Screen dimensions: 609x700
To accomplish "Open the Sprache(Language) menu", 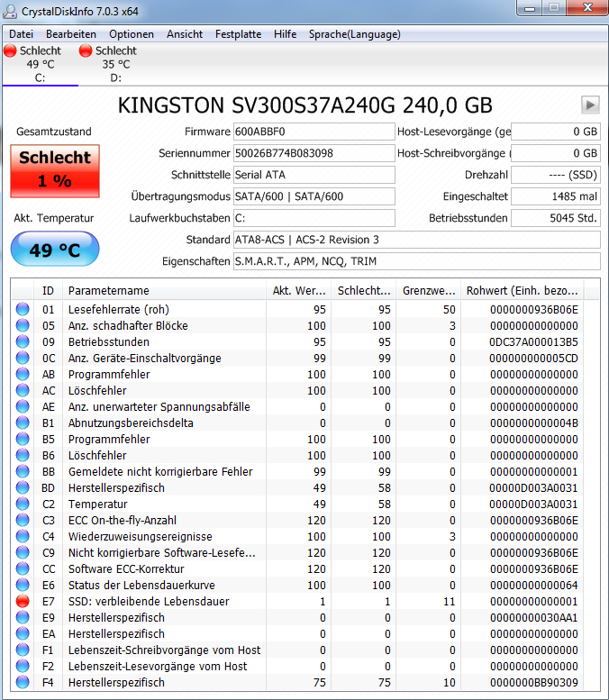I will pyautogui.click(x=355, y=34).
